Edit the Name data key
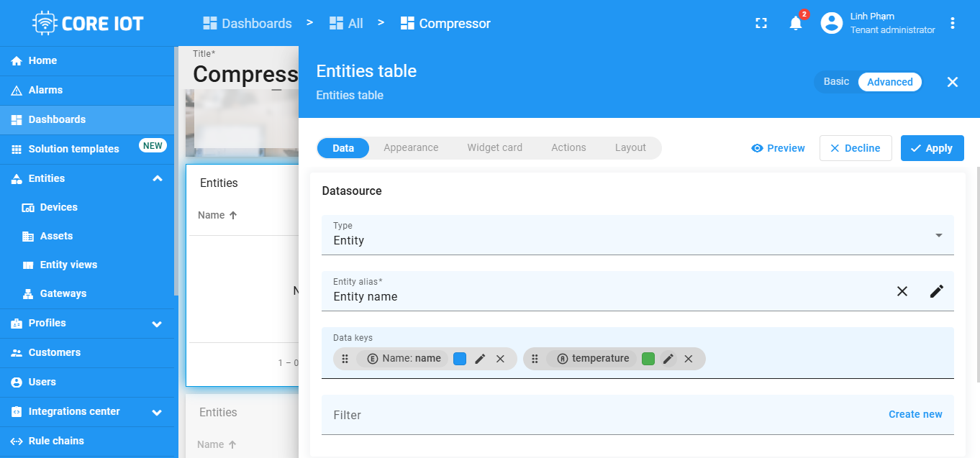Viewport: 980px width, 458px height. 480,359
